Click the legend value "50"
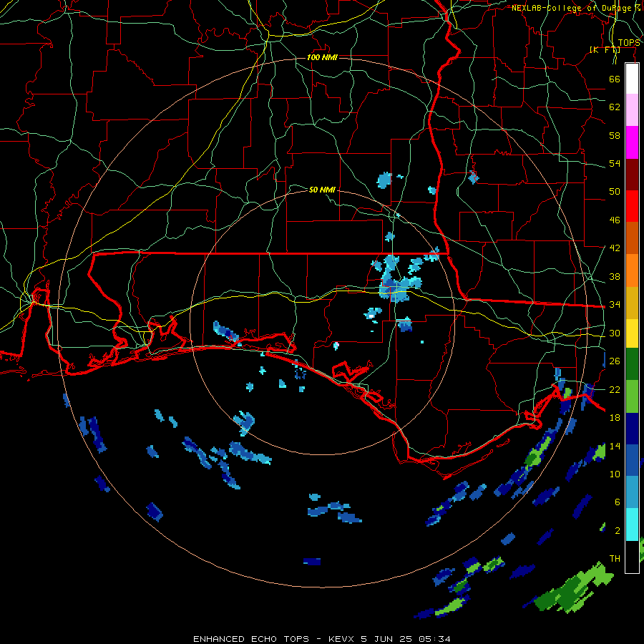The height and width of the screenshot is (644, 644). pos(615,192)
